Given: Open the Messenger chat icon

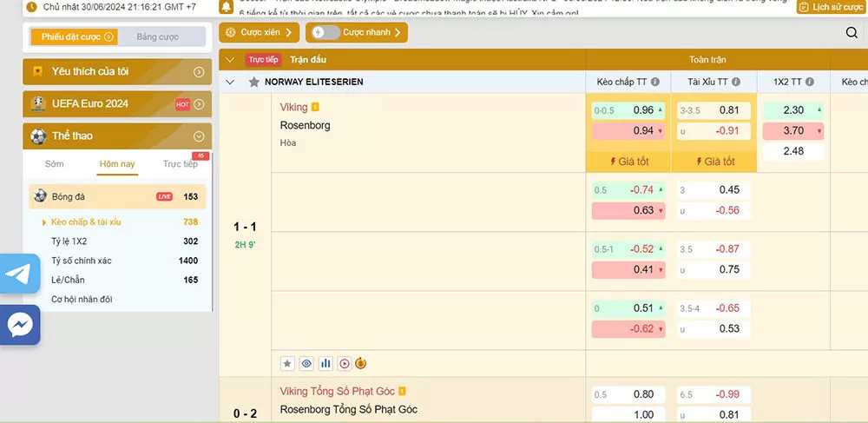Looking at the screenshot, I should pos(19,325).
